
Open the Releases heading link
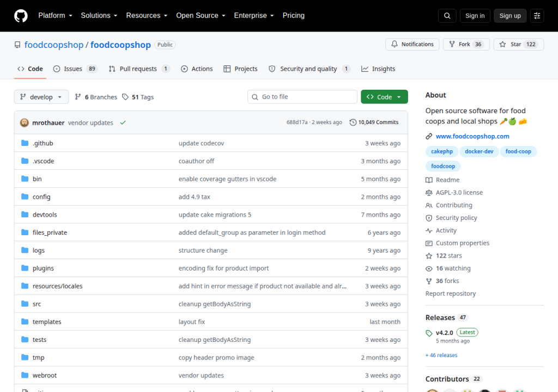click(440, 317)
